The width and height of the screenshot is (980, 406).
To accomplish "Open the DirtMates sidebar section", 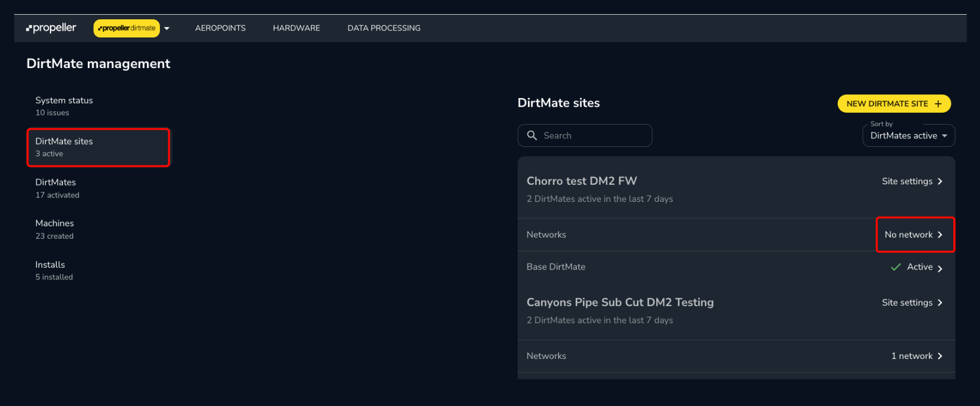I will (x=98, y=188).
